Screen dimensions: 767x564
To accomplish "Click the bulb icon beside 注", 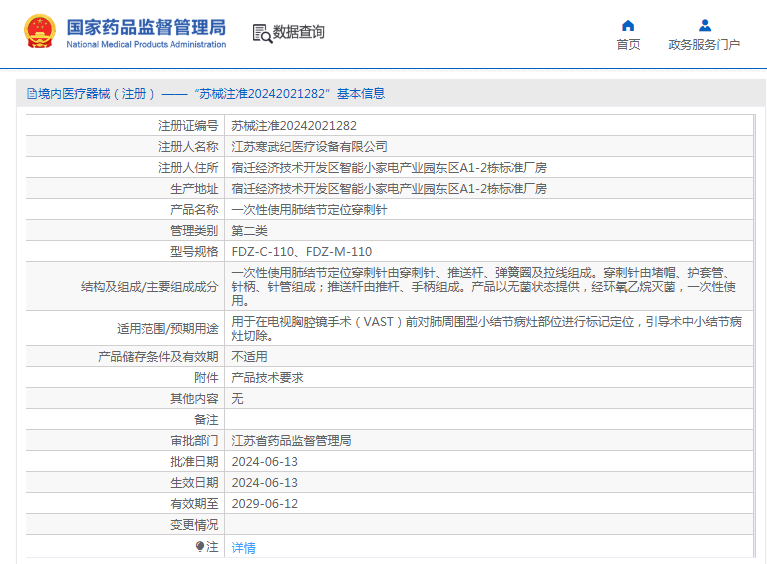I will 200,546.
